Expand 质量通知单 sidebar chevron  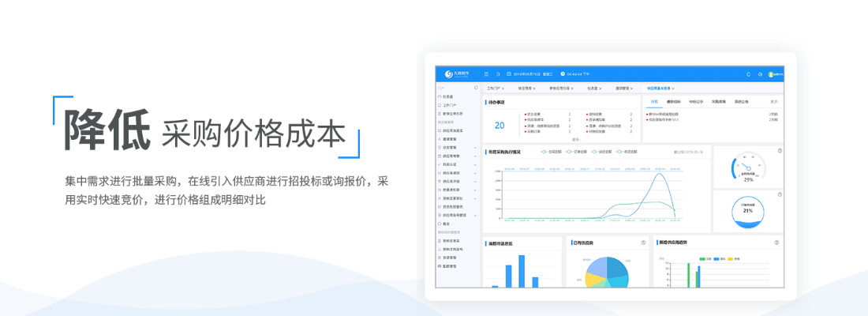[475, 190]
